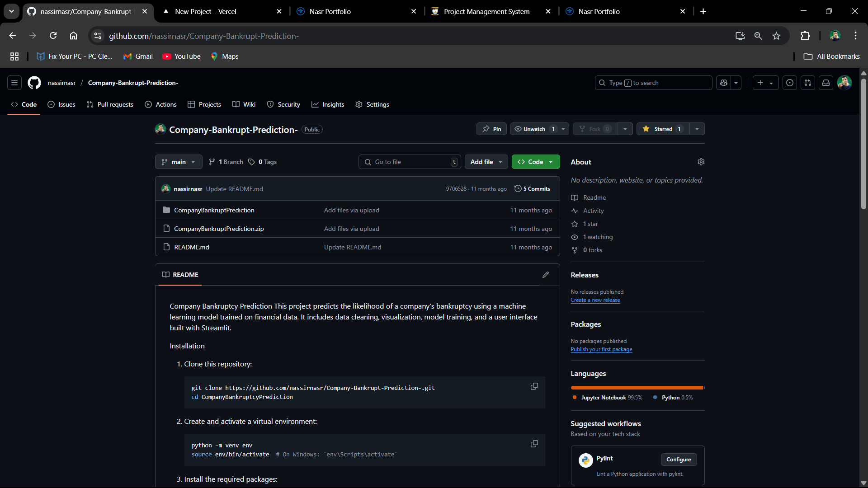868x488 pixels.
Task: Expand the Add file dropdown
Action: [x=486, y=162]
